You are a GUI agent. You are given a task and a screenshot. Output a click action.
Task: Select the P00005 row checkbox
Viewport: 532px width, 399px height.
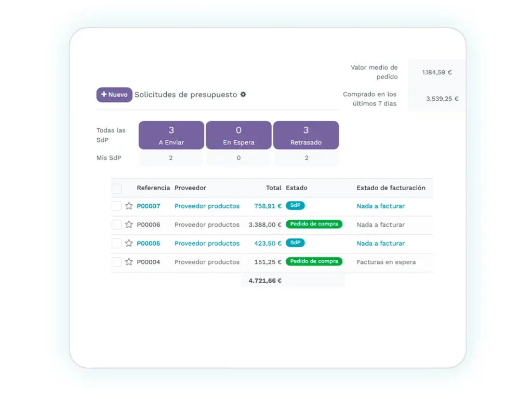tap(117, 244)
